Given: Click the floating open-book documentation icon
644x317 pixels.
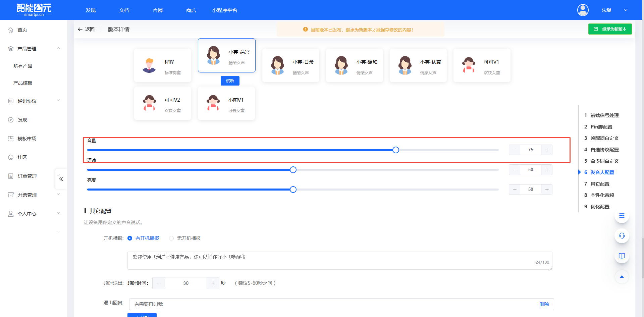Looking at the screenshot, I should point(622,256).
